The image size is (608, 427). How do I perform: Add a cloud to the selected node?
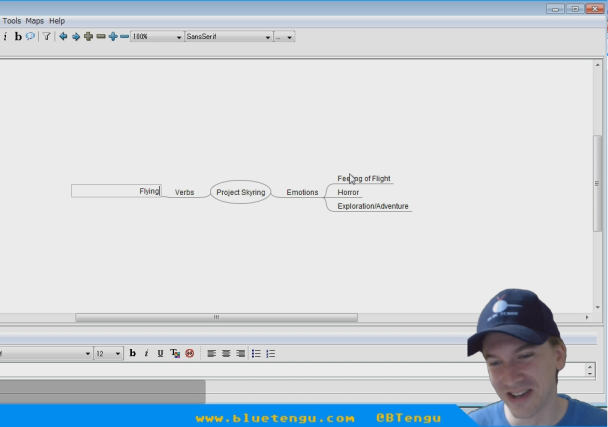point(30,36)
